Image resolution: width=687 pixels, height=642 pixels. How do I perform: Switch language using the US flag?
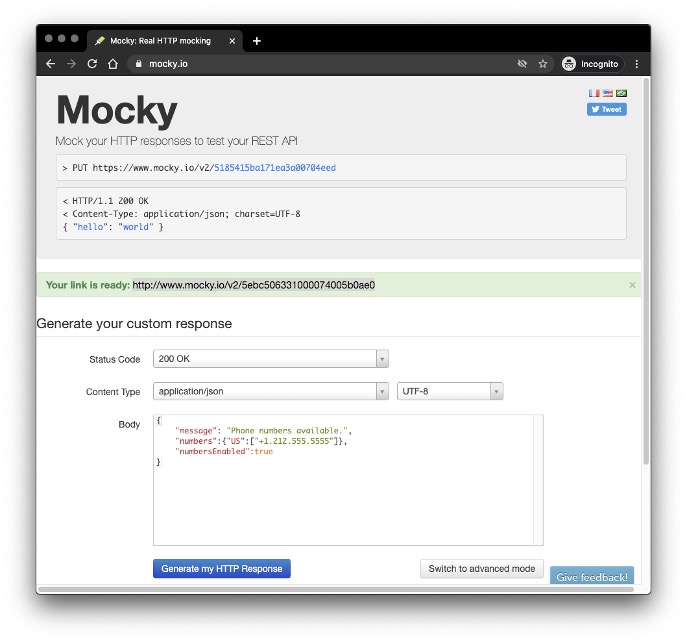click(x=608, y=93)
